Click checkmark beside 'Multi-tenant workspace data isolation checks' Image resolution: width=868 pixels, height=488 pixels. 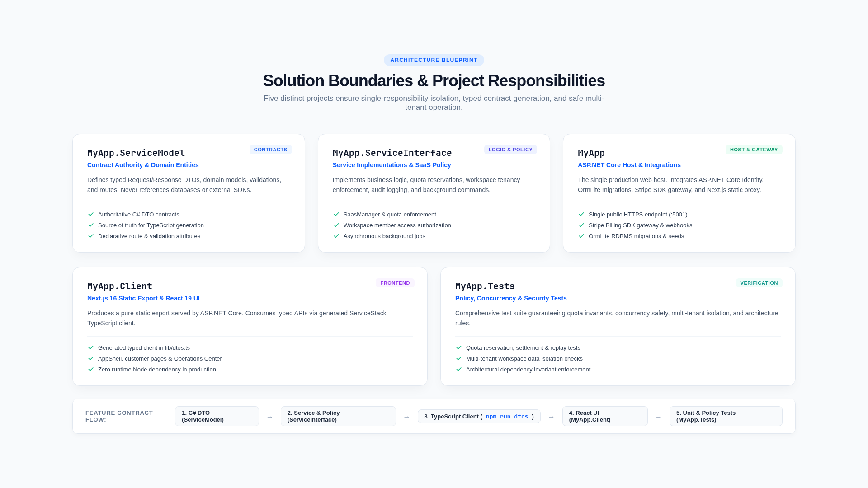(459, 358)
